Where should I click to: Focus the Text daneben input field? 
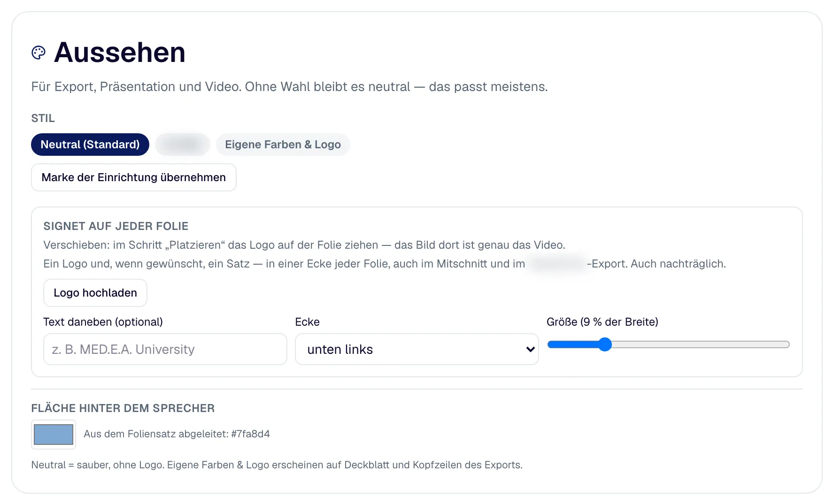click(x=165, y=349)
